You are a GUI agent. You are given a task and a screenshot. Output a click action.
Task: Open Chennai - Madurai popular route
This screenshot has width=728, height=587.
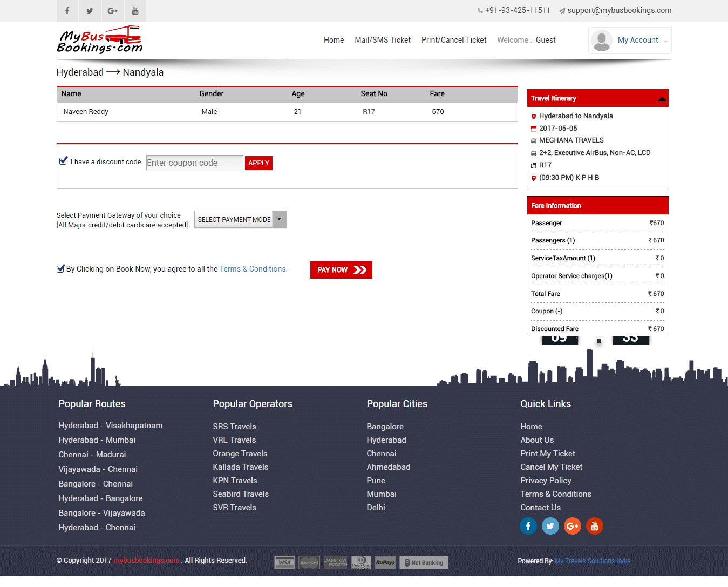coord(92,455)
